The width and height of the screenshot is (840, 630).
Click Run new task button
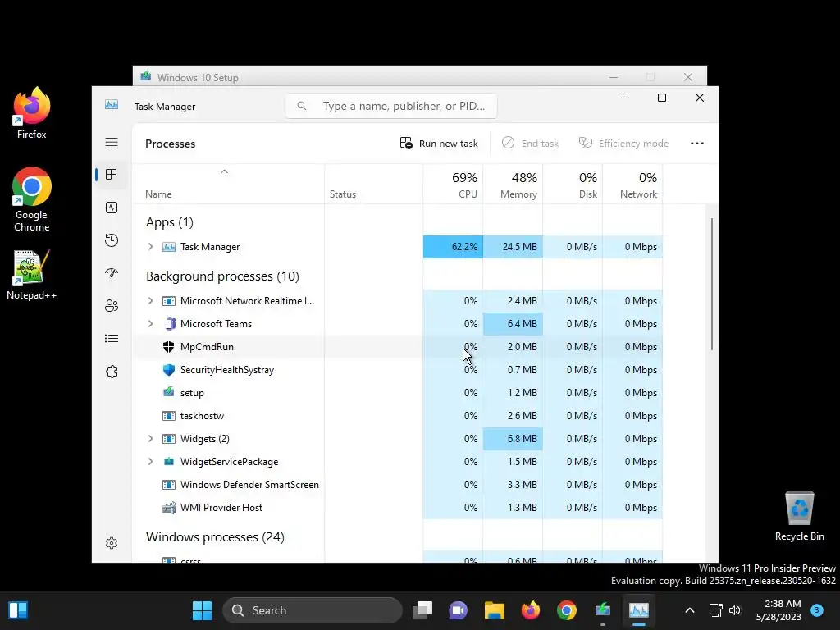coord(439,144)
